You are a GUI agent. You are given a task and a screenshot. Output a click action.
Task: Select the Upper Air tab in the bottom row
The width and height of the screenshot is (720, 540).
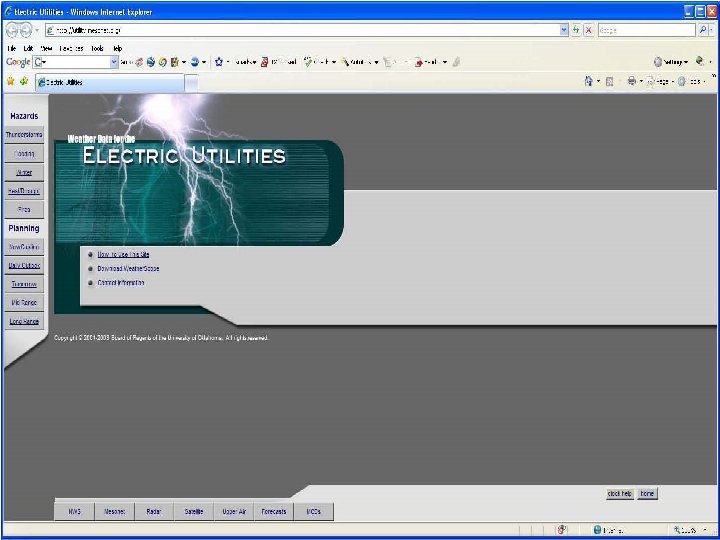point(234,512)
